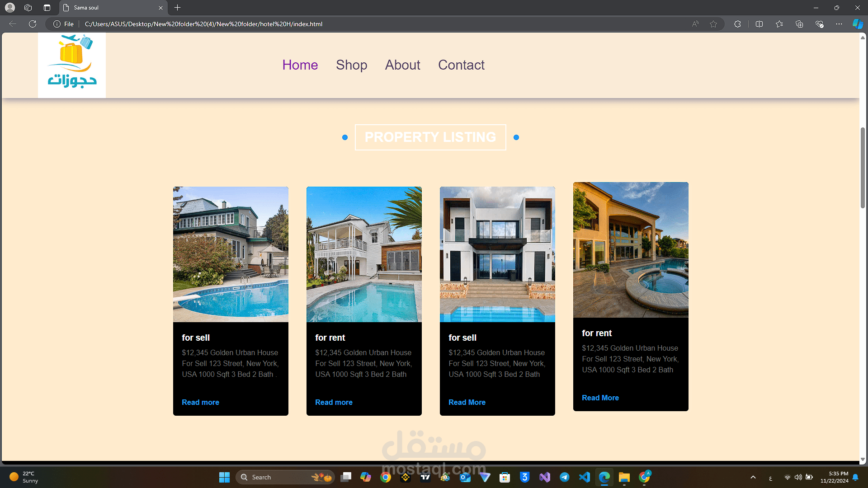
Task: Expand the system tray hidden icons chevron
Action: 753,477
